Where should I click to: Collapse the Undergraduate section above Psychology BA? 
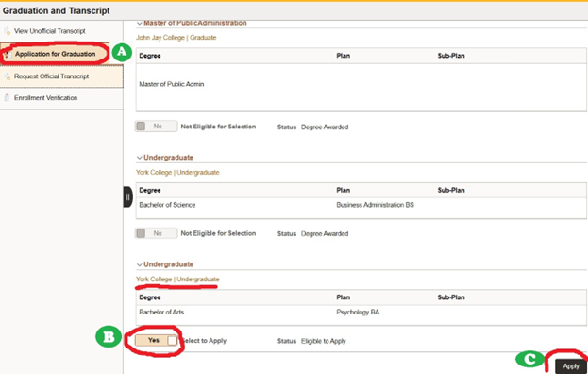click(140, 264)
